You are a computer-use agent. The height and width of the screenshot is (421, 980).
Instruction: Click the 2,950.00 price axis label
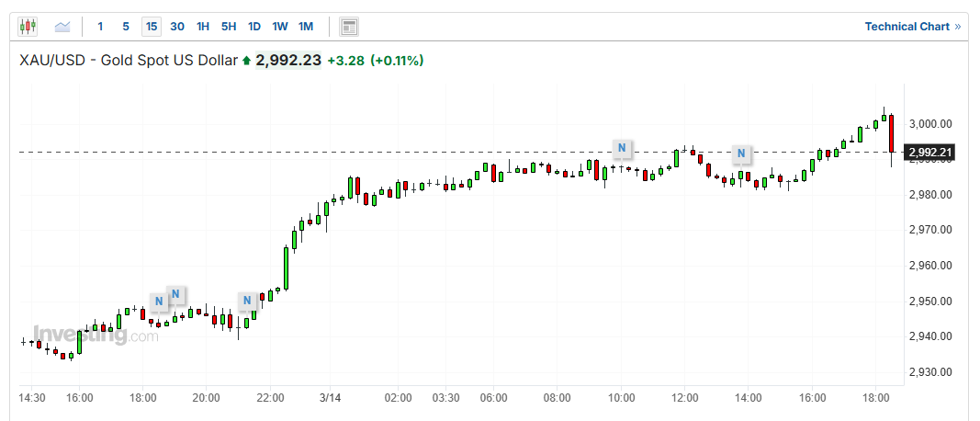tap(931, 302)
